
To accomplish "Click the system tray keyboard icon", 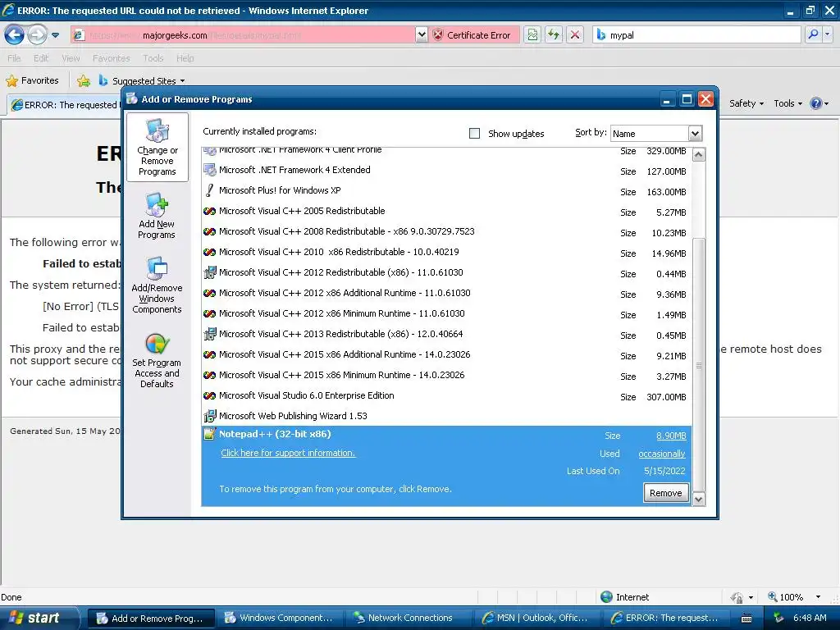I will (746, 619).
